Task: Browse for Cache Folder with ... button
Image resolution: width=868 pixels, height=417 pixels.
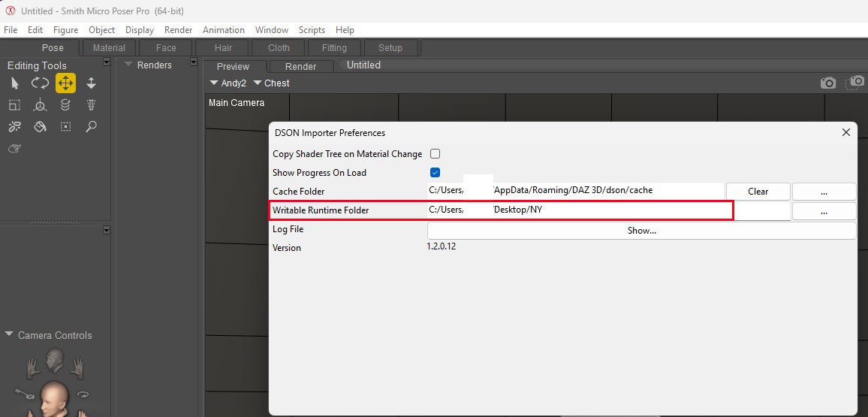Action: 824,192
